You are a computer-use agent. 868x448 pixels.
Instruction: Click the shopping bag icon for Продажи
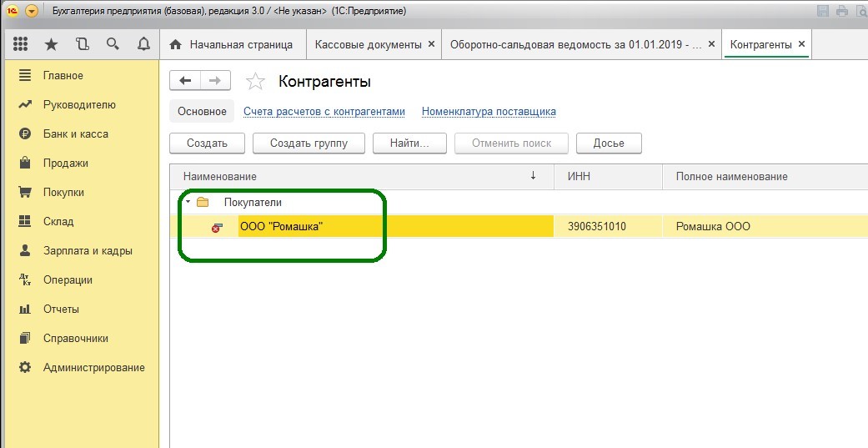(x=25, y=163)
